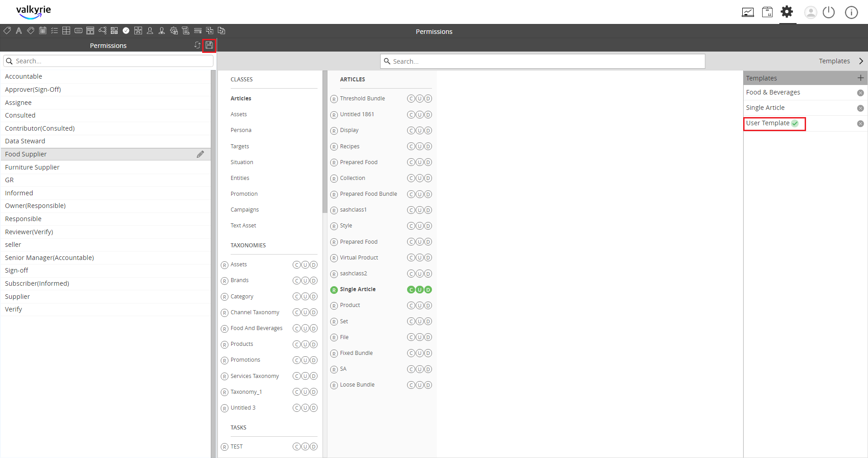
Task: Click the layout template icon in toolbar
Action: pos(90,31)
